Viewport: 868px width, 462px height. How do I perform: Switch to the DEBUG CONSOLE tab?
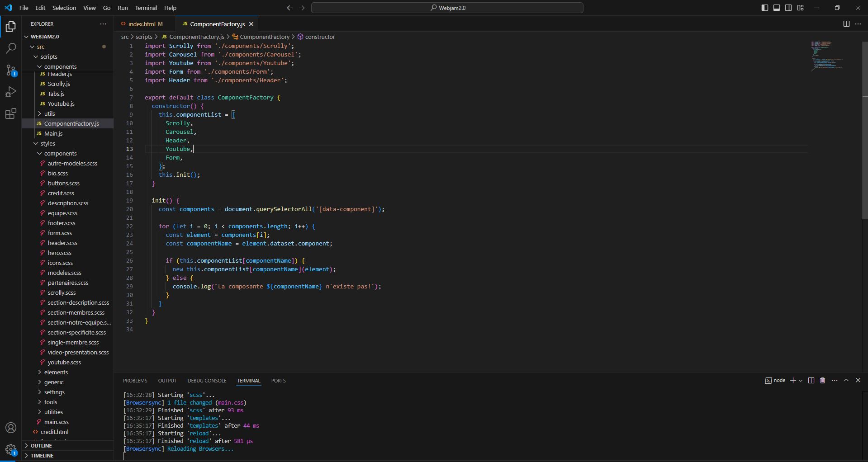pyautogui.click(x=207, y=381)
